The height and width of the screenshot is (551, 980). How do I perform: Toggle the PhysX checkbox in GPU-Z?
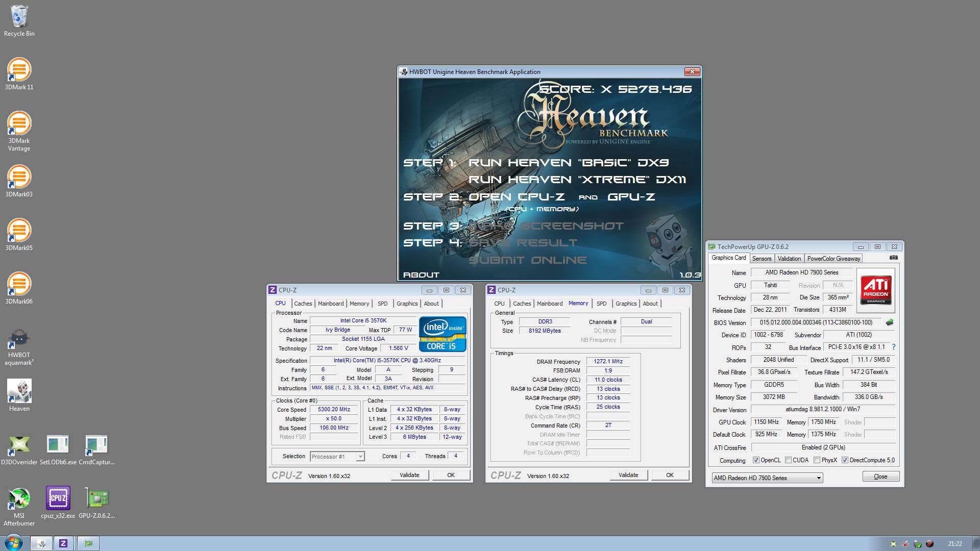[x=817, y=460]
